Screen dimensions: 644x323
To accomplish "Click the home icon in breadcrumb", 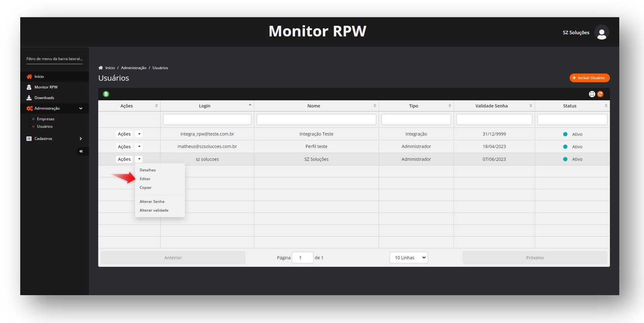I will (101, 68).
